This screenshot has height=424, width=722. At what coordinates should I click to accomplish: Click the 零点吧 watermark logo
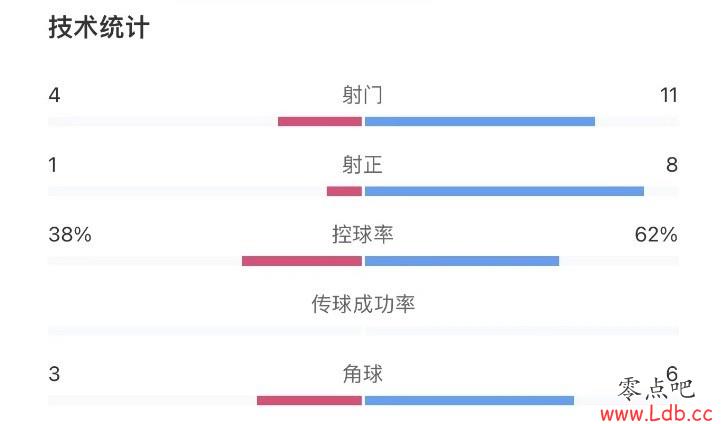click(656, 389)
